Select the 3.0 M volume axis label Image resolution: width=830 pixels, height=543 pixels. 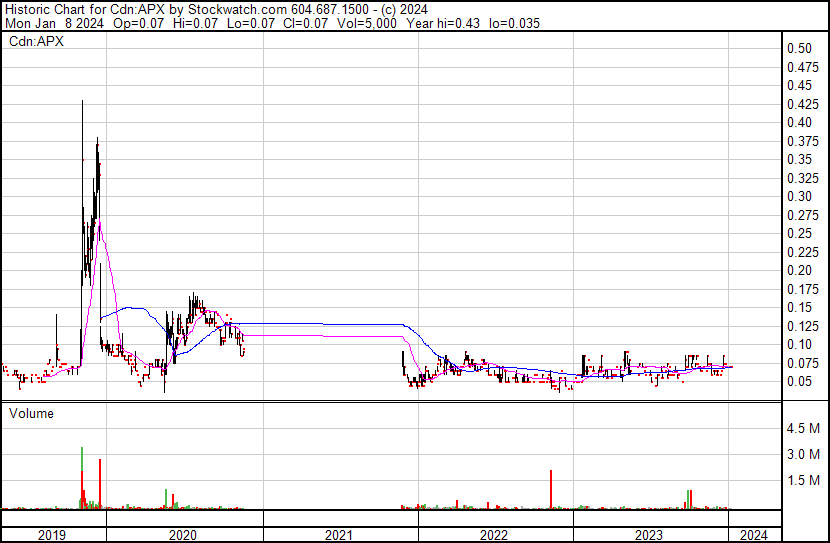coord(803,454)
